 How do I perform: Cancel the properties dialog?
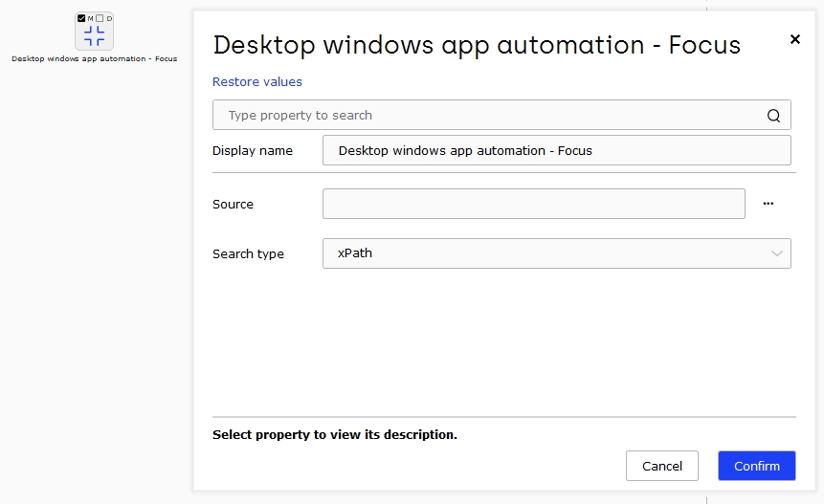pyautogui.click(x=662, y=466)
